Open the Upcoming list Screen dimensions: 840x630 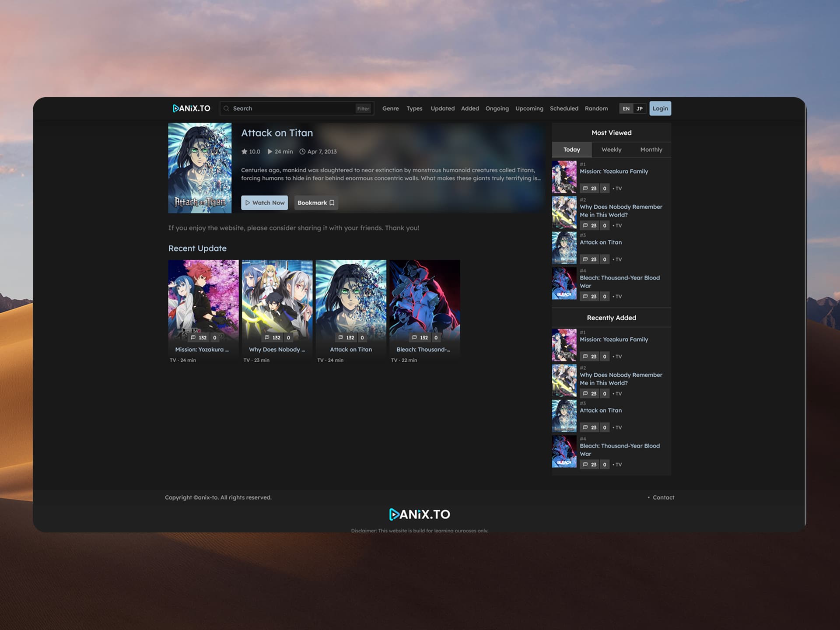click(x=529, y=108)
